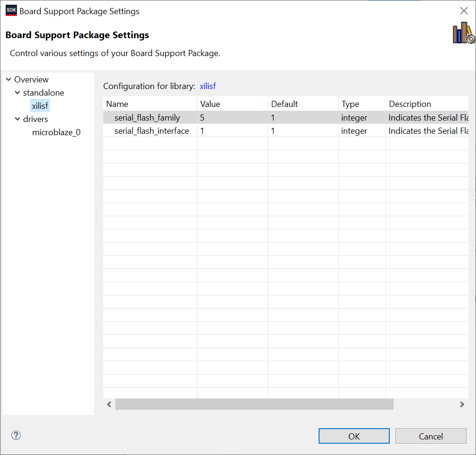This screenshot has width=476, height=455.
Task: Collapse the drivers tree node
Action: pyautogui.click(x=17, y=119)
